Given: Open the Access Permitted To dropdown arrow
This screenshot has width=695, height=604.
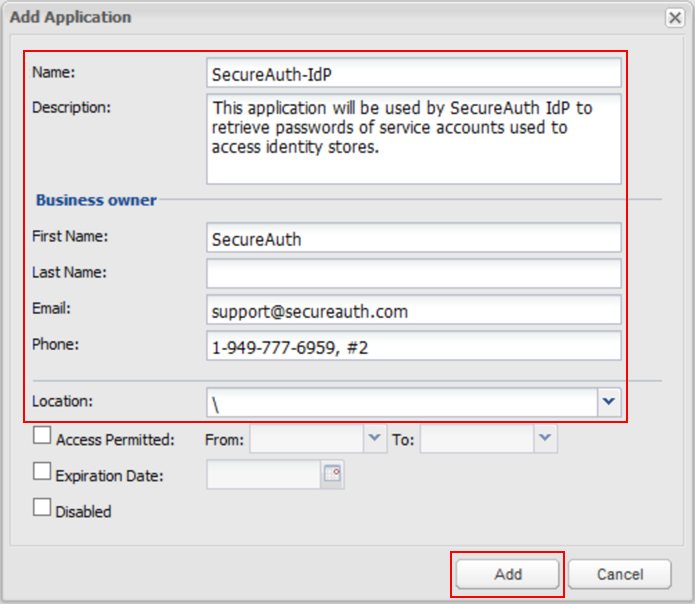Looking at the screenshot, I should (545, 438).
